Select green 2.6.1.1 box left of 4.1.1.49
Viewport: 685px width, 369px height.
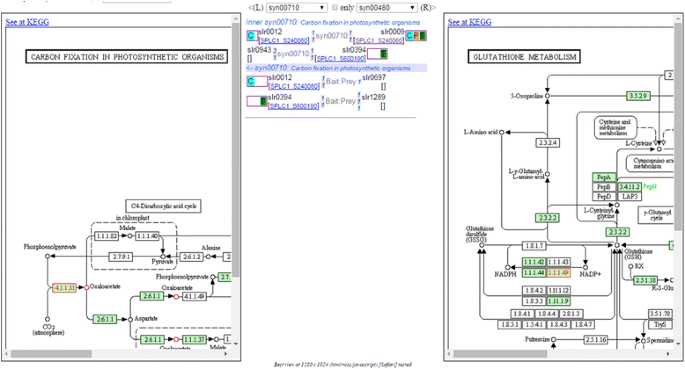coord(152,297)
